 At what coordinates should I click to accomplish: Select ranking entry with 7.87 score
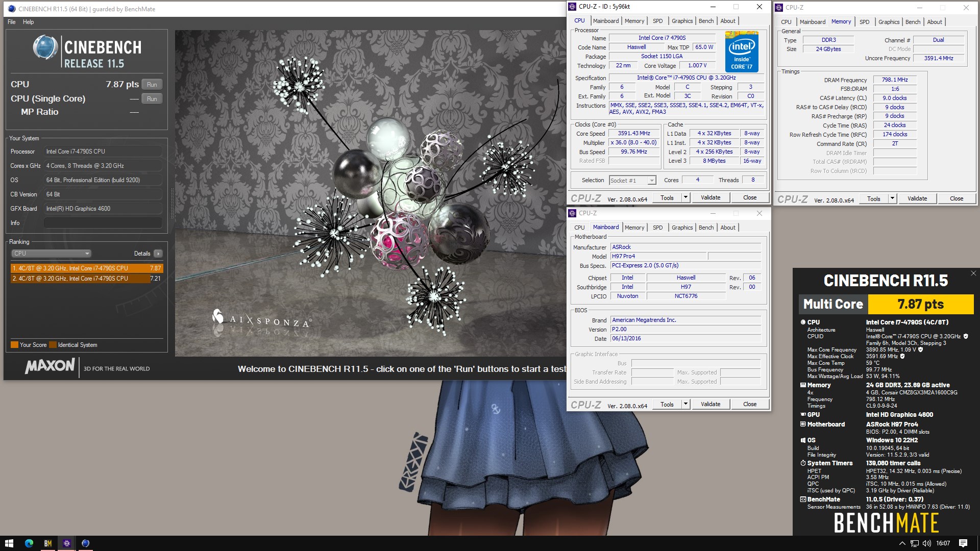coord(86,268)
